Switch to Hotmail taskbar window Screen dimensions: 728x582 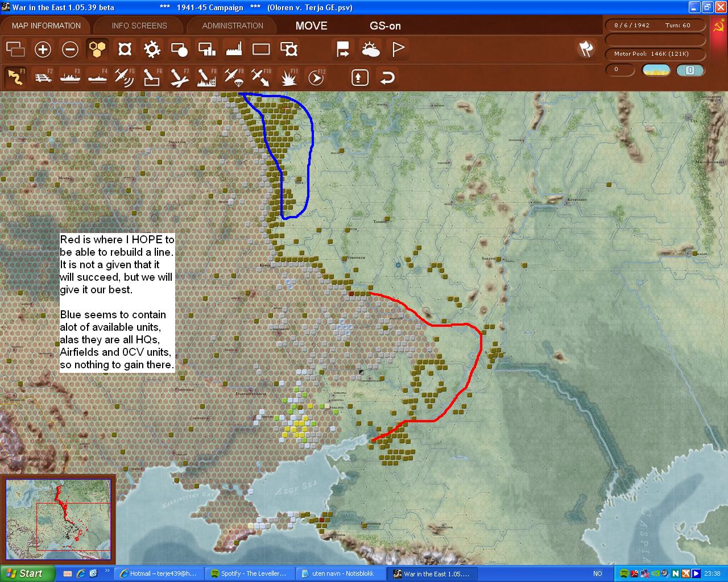point(159,573)
